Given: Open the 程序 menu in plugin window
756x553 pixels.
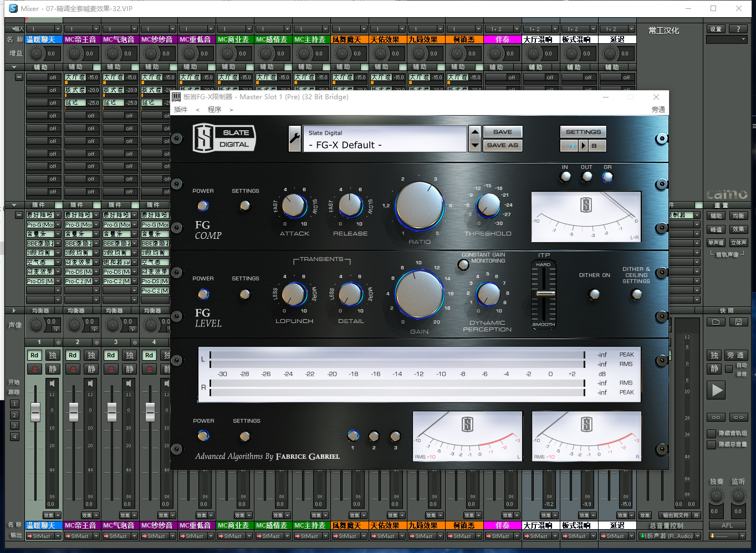Looking at the screenshot, I should coord(214,110).
